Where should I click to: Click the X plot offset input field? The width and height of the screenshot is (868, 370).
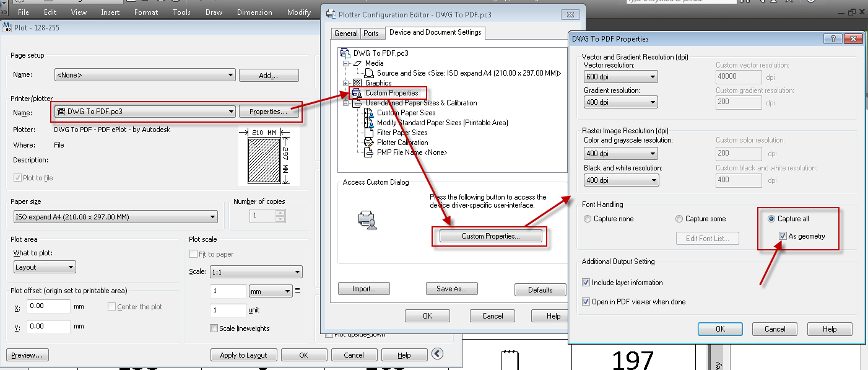(x=49, y=306)
